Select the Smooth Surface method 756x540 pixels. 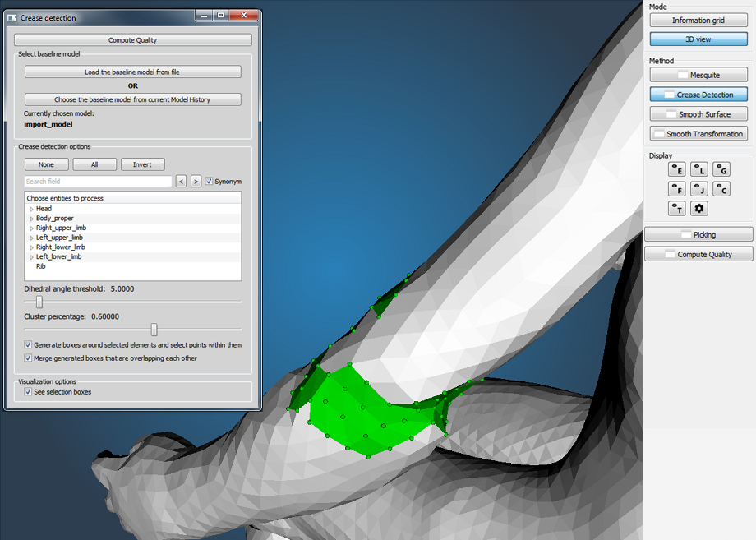tap(698, 113)
